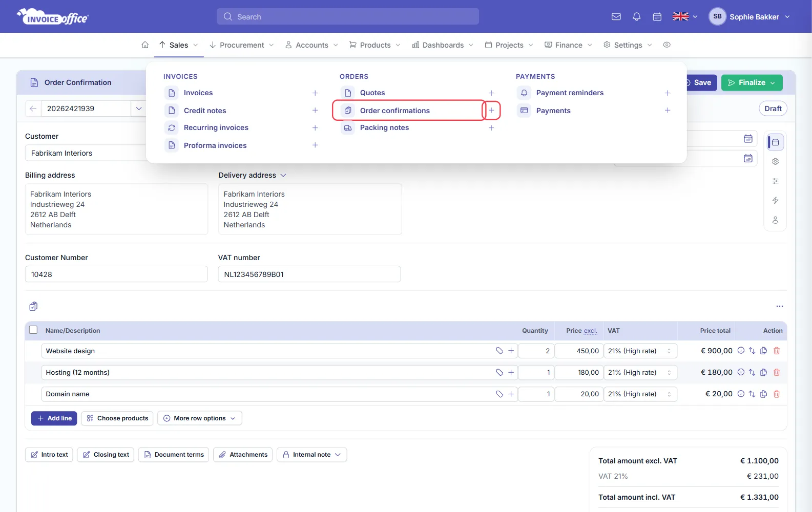Click tag icon on Hosting (12 months) row
This screenshot has width=812, height=512.
(x=499, y=372)
